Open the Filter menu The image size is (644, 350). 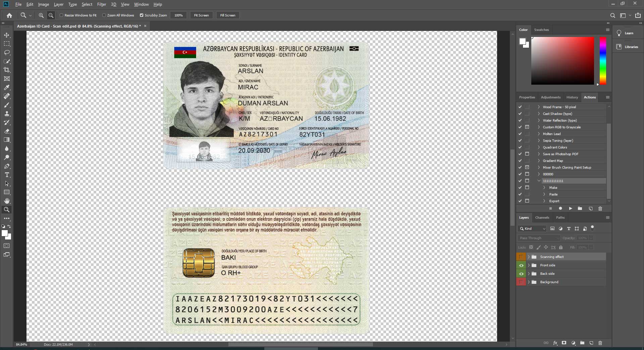tap(101, 4)
